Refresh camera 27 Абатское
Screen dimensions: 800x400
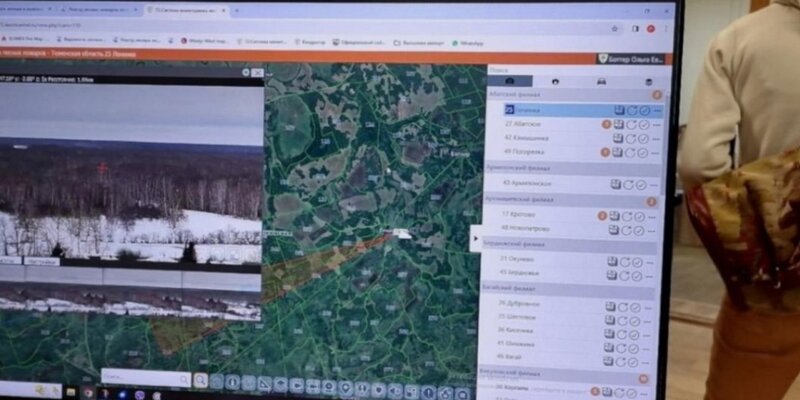point(632,124)
